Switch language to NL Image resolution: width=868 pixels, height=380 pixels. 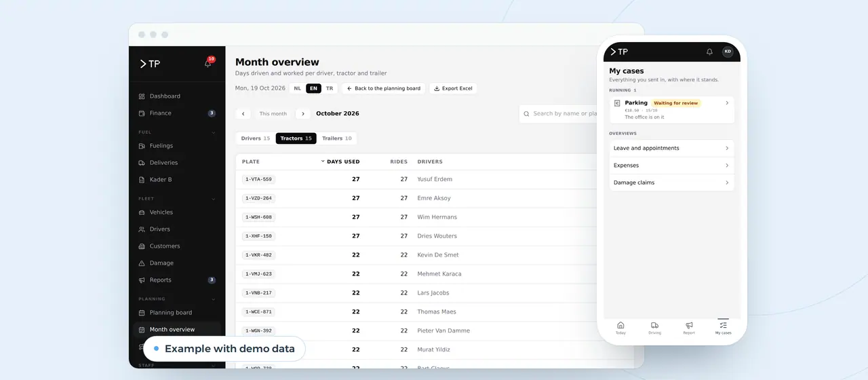[298, 88]
